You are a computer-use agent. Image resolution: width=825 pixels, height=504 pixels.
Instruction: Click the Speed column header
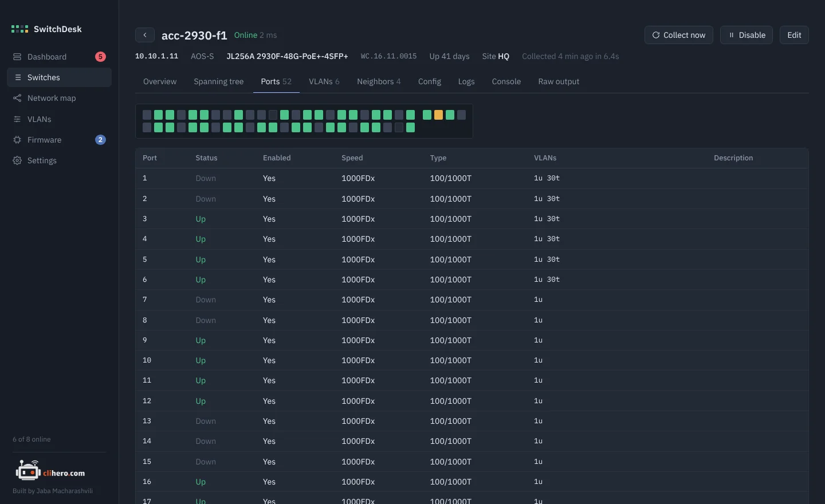click(x=352, y=158)
